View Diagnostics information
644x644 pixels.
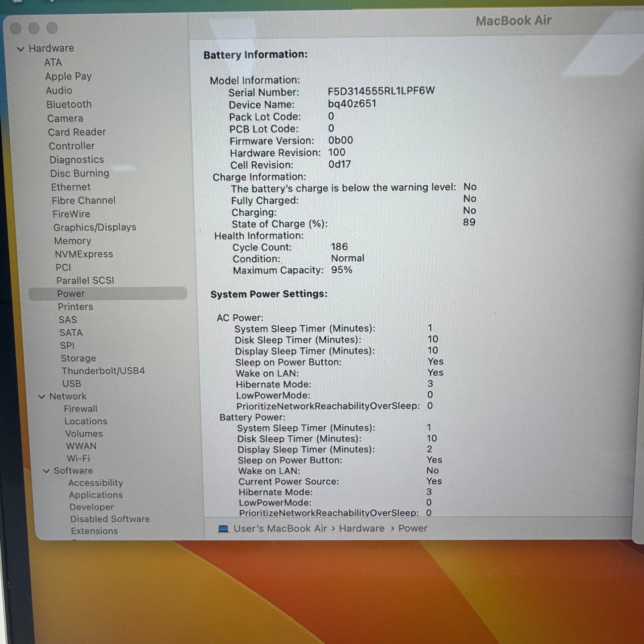[77, 160]
